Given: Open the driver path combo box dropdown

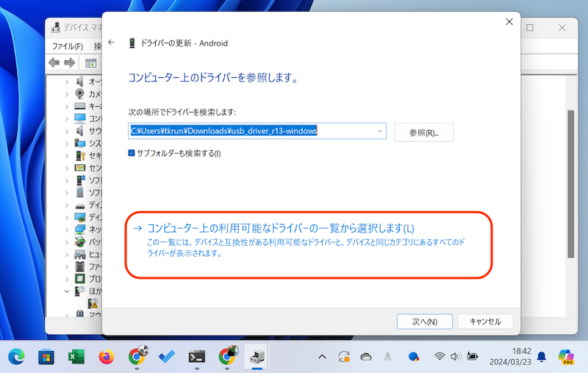Looking at the screenshot, I should [379, 131].
